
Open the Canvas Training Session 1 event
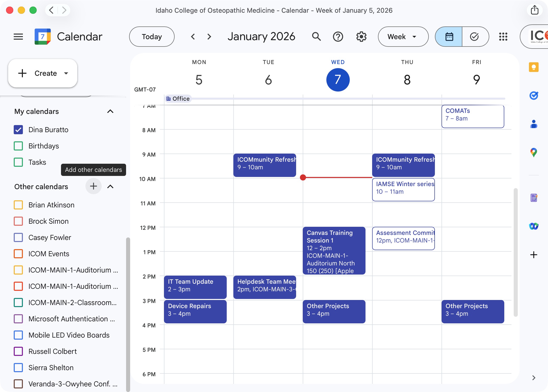[334, 251]
